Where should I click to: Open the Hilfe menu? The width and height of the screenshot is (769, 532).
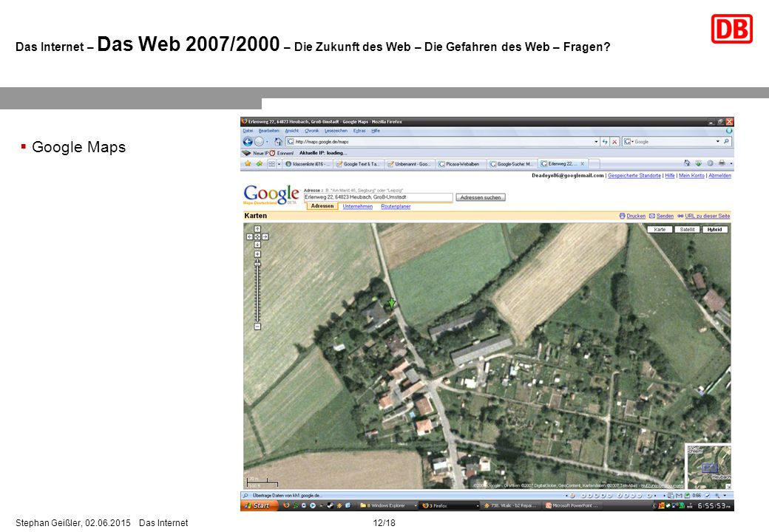tap(376, 131)
